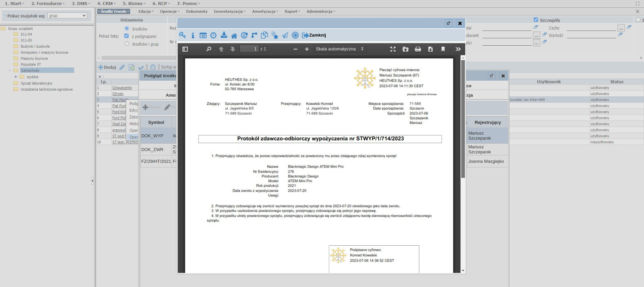Download the PDF file
This screenshot has height=287, width=644.
pos(430,49)
